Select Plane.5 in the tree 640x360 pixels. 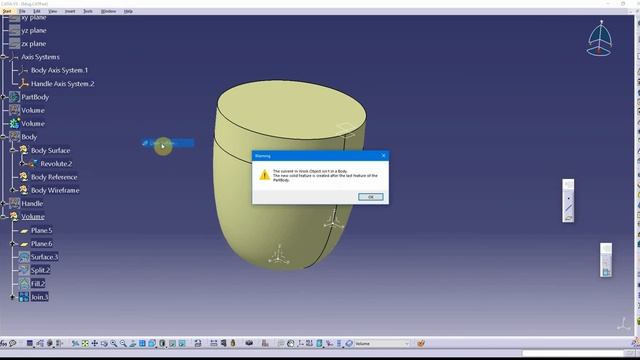41,230
